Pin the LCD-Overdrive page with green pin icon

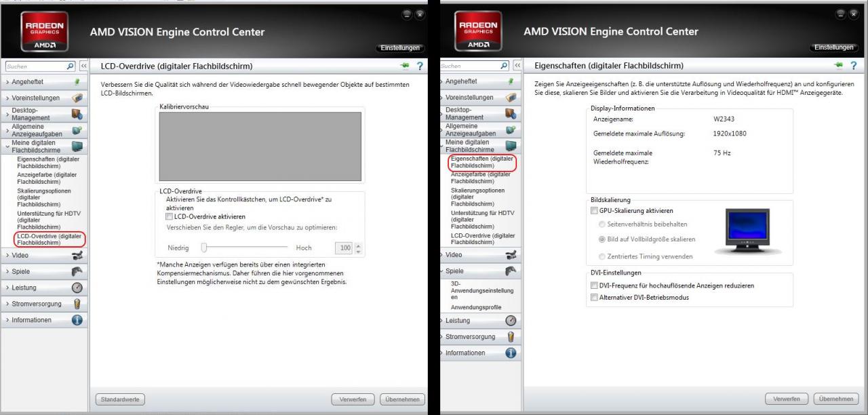(406, 66)
